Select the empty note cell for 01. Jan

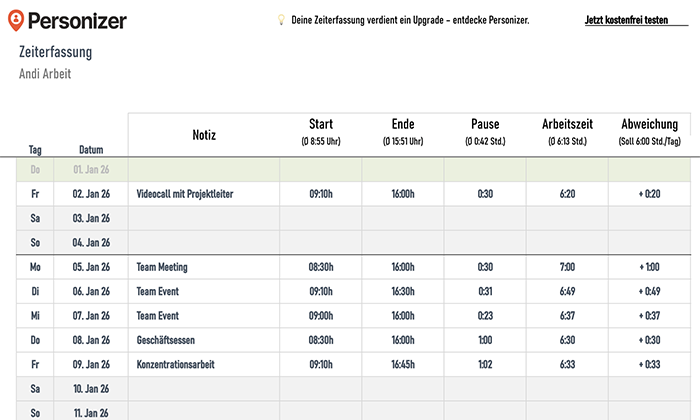pos(204,170)
